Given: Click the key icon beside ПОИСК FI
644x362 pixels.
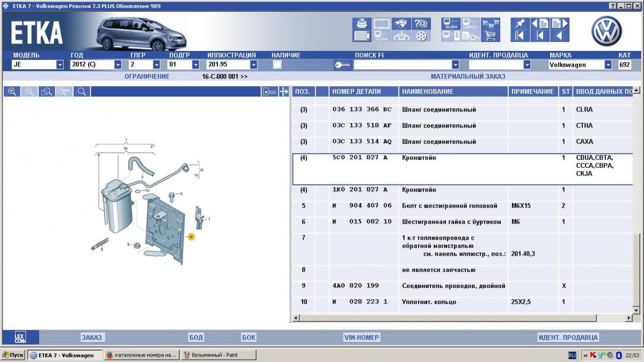Looking at the screenshot, I should (342, 65).
